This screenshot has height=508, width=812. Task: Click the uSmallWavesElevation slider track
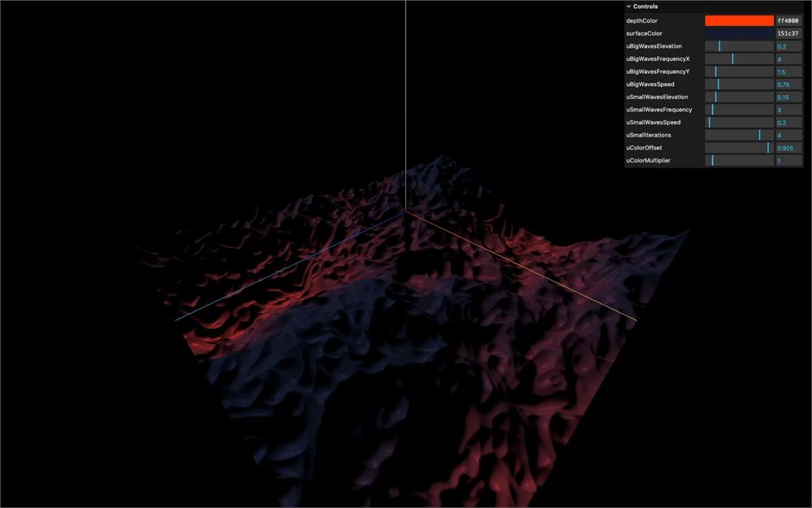tap(739, 97)
